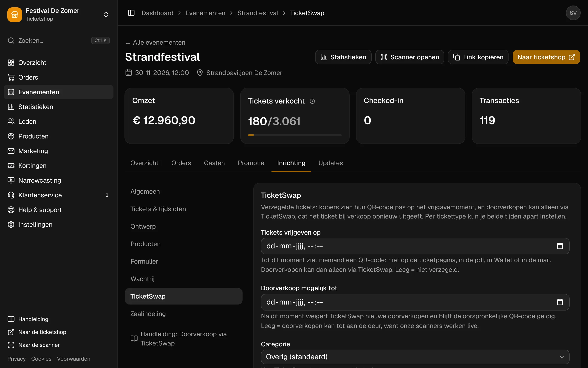This screenshot has height=368, width=588.
Task: Open Help & support
Action: (59, 210)
